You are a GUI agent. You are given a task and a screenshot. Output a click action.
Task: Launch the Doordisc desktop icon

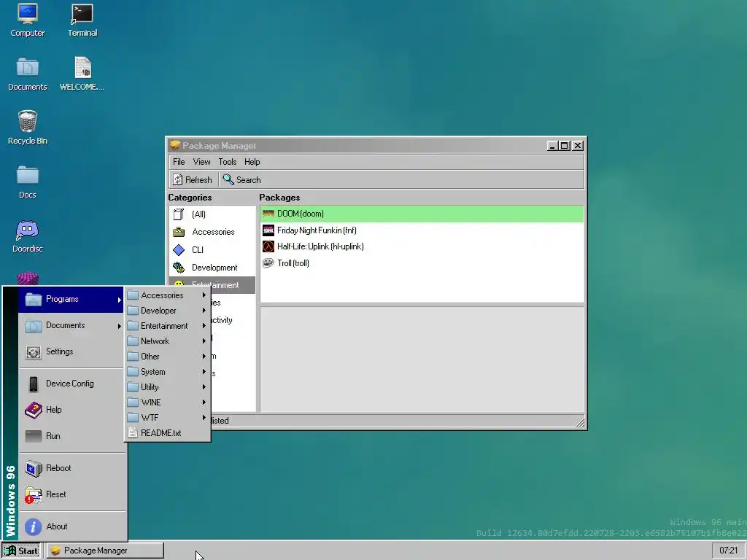point(27,236)
